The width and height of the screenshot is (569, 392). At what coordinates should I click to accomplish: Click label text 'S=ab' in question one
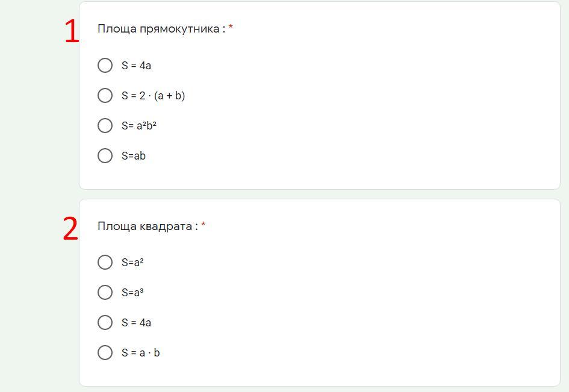(134, 156)
